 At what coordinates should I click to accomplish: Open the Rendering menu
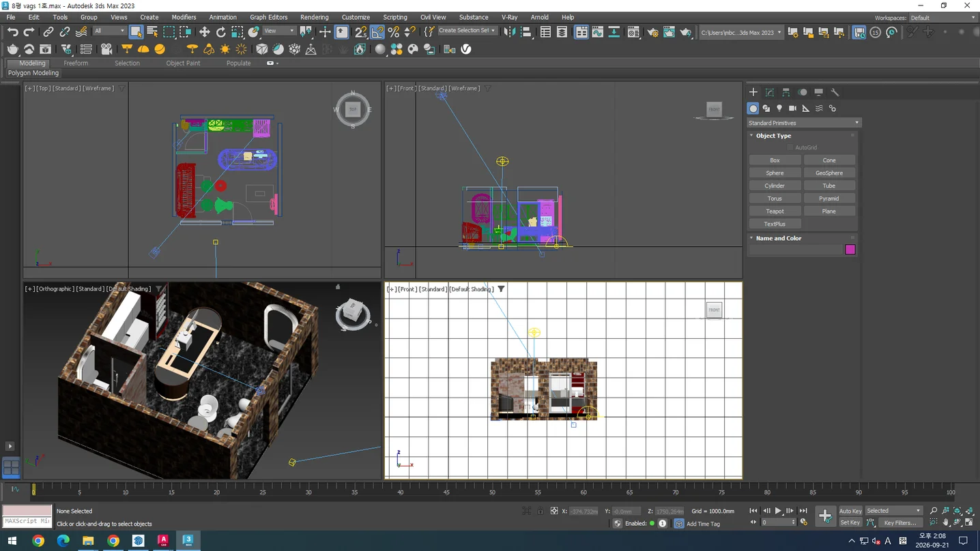pos(314,17)
